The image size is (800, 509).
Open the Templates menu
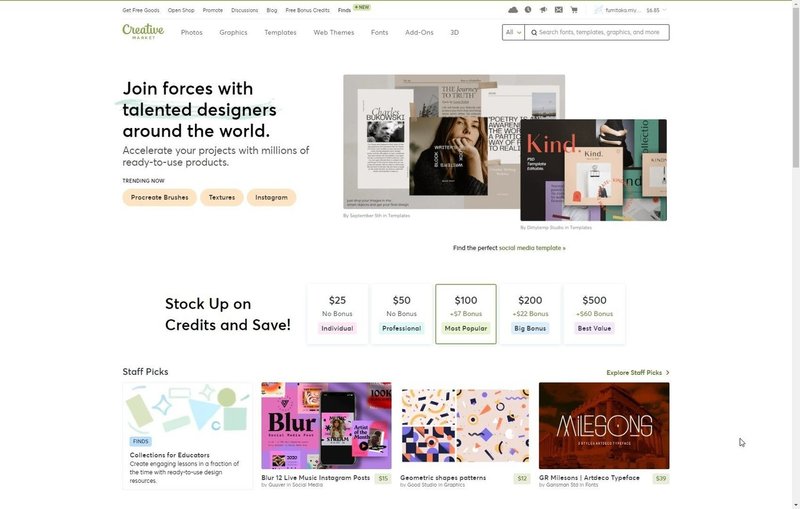click(x=280, y=32)
